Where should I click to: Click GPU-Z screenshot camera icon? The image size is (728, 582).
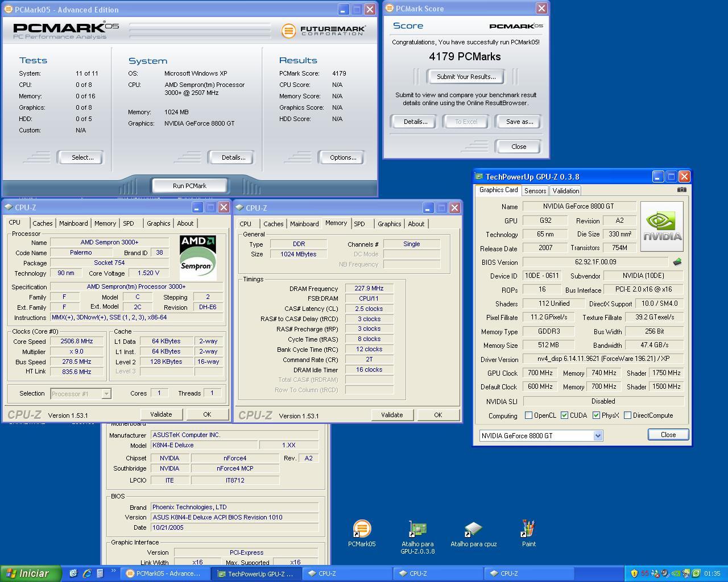(682, 190)
